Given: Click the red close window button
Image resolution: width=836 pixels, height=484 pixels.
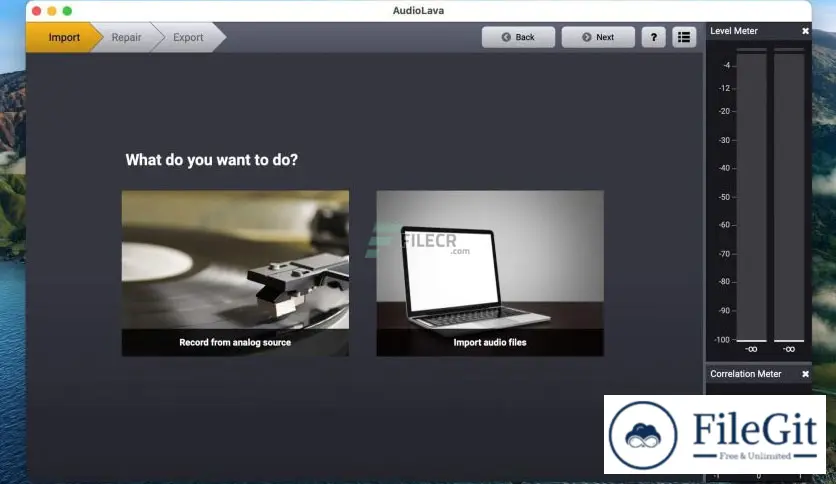Looking at the screenshot, I should (x=37, y=11).
